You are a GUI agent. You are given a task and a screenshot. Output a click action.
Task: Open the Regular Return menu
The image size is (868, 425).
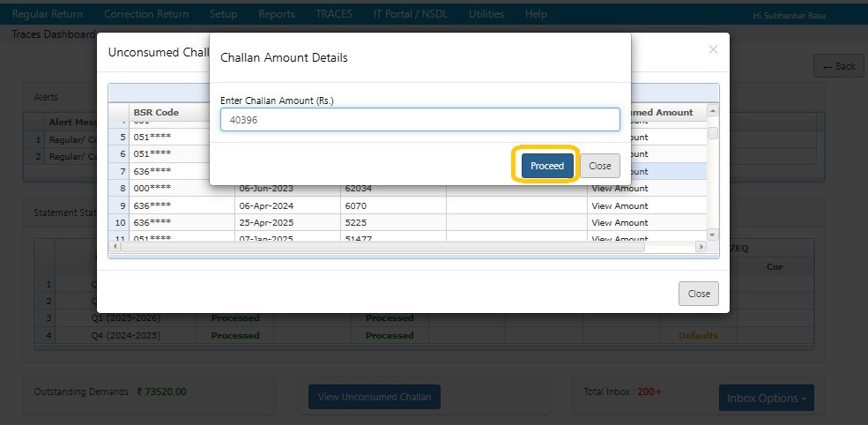click(48, 14)
